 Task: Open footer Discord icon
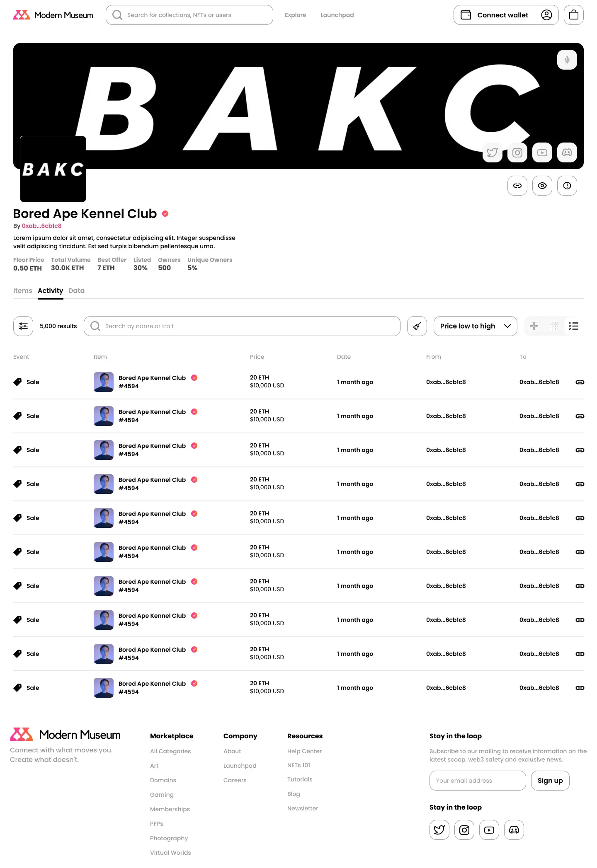(514, 830)
